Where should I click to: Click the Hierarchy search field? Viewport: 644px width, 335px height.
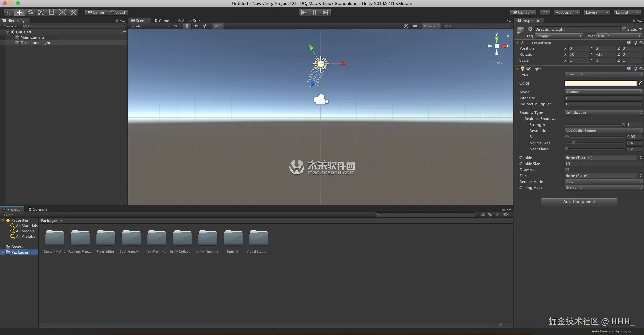(x=73, y=26)
